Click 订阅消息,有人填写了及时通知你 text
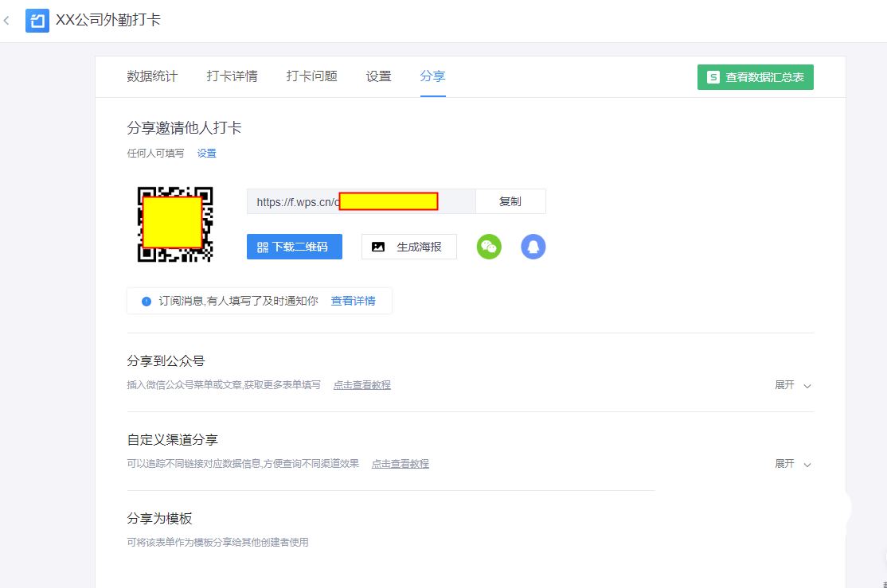The height and width of the screenshot is (588, 887). point(238,302)
